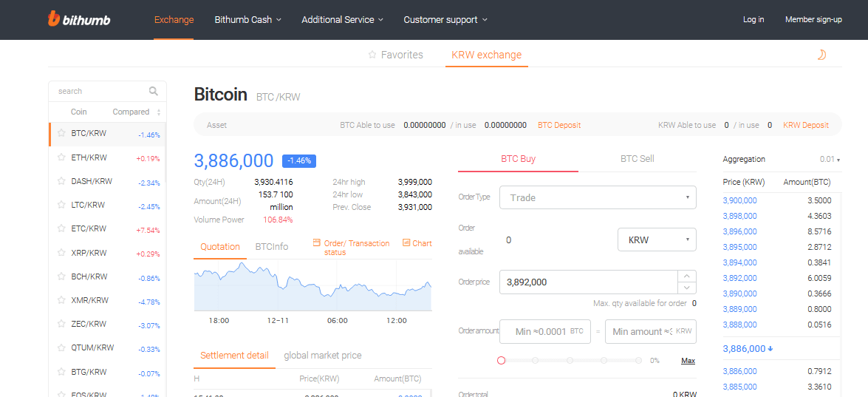Switch to the Favorites tab

(x=396, y=55)
